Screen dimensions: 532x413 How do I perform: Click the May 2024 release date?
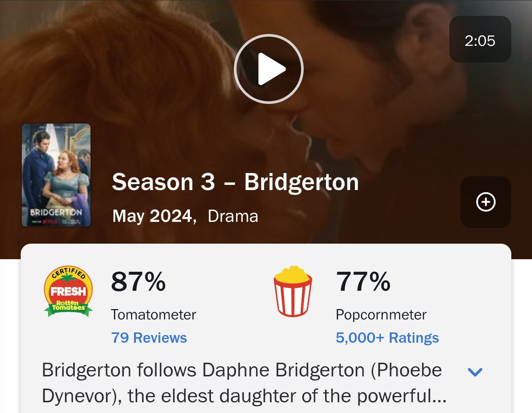tap(153, 216)
